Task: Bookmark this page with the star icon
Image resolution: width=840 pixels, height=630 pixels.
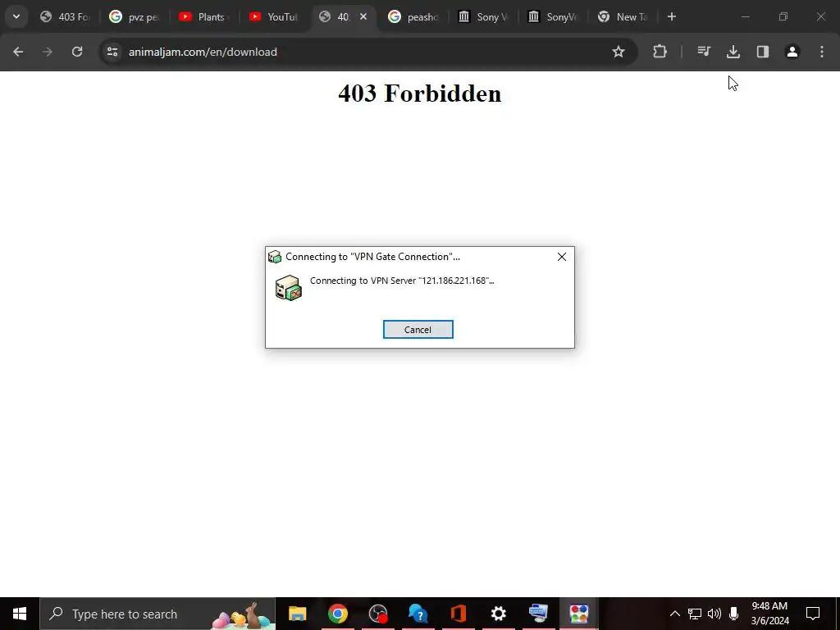Action: pyautogui.click(x=619, y=52)
